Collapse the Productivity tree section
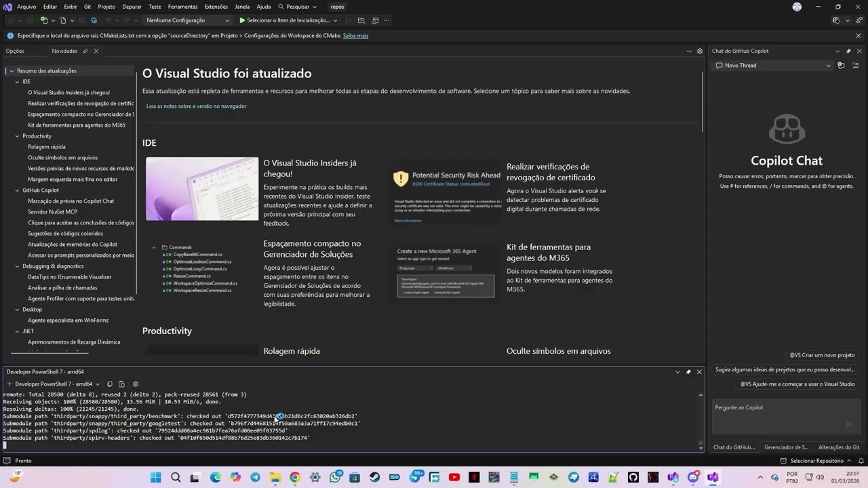The image size is (868, 488). tap(17, 136)
